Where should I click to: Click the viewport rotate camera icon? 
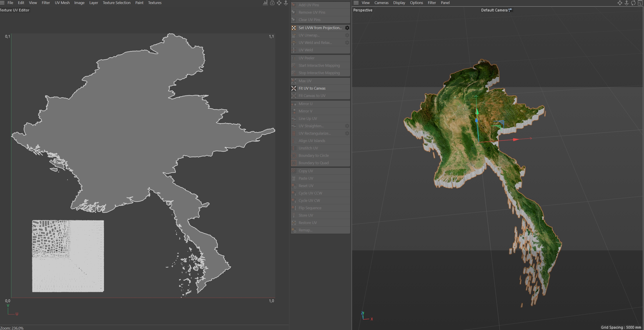(x=633, y=3)
